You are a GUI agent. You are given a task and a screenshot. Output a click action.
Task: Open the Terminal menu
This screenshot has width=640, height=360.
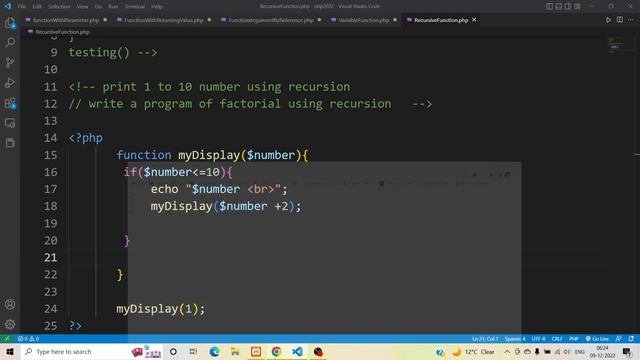coord(134,7)
